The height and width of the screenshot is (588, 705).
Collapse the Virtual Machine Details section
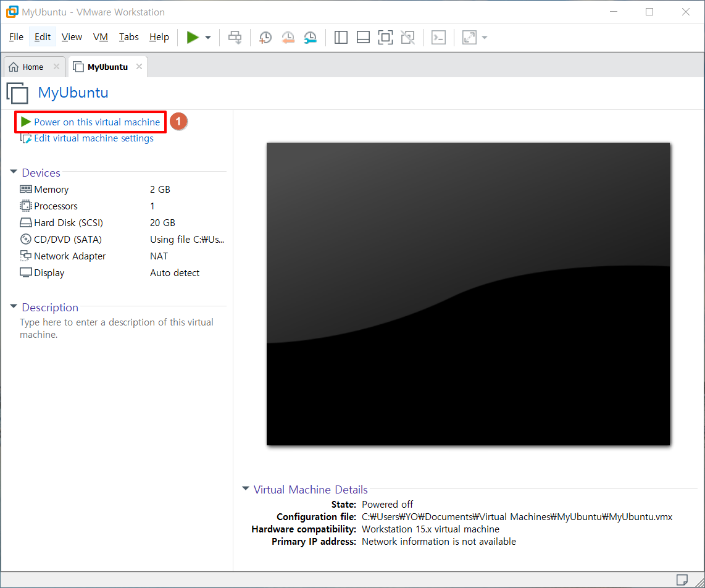click(x=246, y=489)
